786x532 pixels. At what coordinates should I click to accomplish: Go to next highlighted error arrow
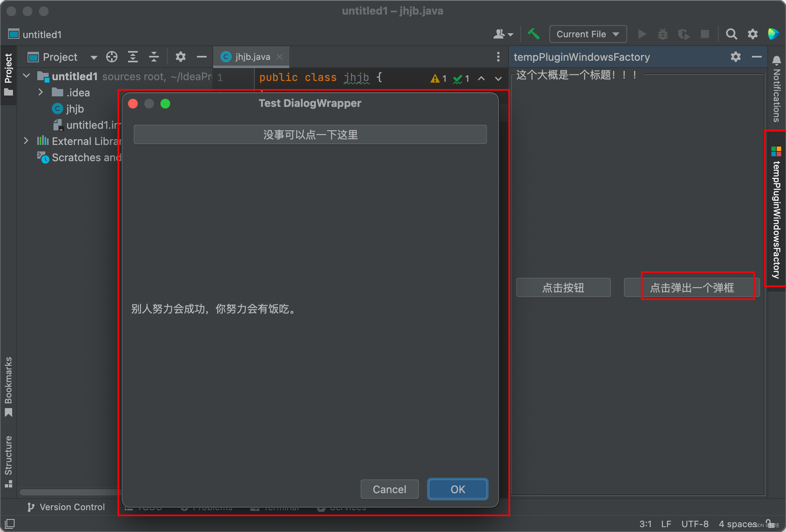pos(498,78)
